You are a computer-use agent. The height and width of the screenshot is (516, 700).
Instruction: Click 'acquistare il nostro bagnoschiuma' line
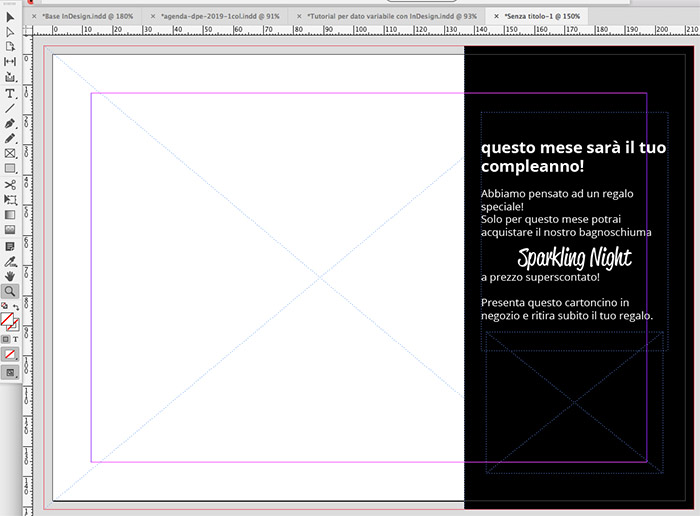[x=566, y=232]
